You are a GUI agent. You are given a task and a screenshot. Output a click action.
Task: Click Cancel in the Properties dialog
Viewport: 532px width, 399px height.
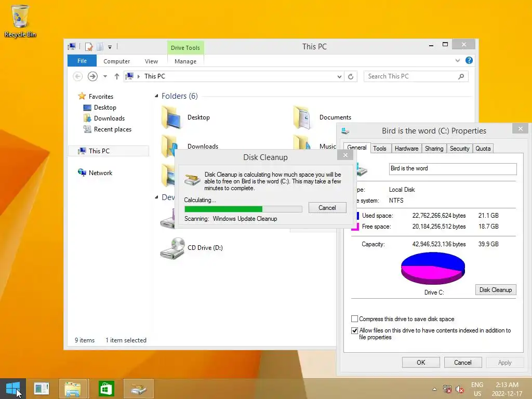point(463,362)
